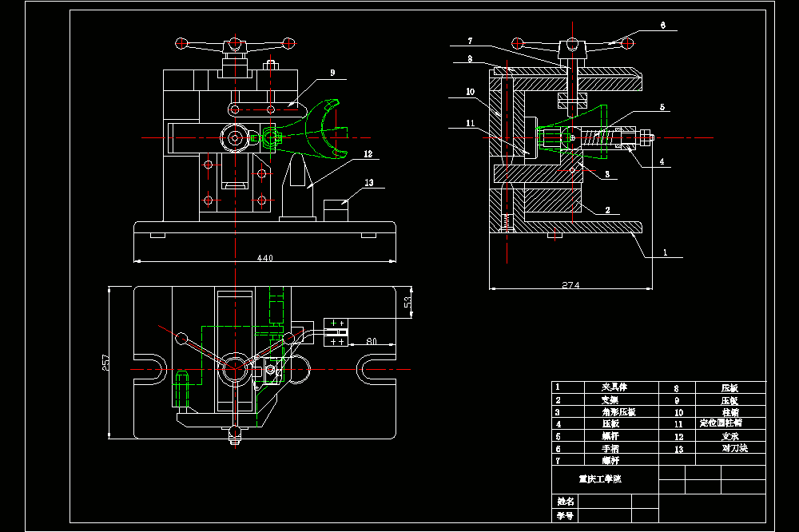The height and width of the screenshot is (532, 799).
Task: Select 柱销 in the parts list
Action: (730, 413)
